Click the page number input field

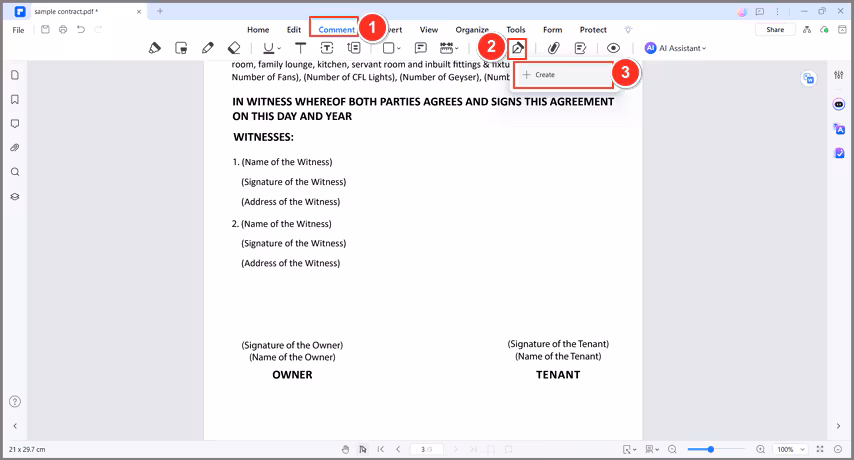[x=426, y=449]
